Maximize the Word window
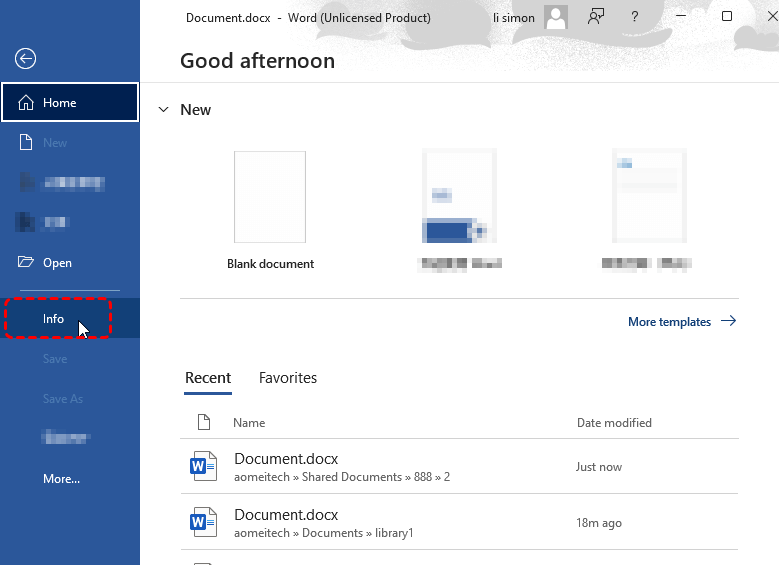The height and width of the screenshot is (565, 779). coord(727,16)
